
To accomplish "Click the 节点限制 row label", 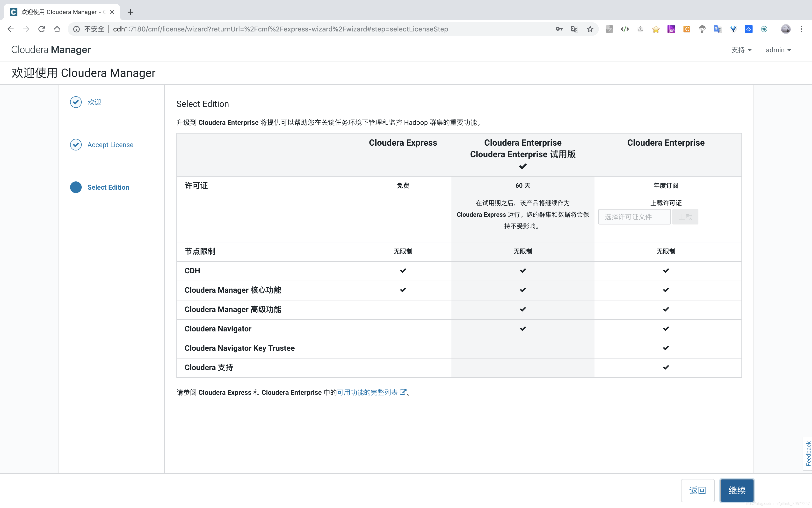I will click(200, 251).
